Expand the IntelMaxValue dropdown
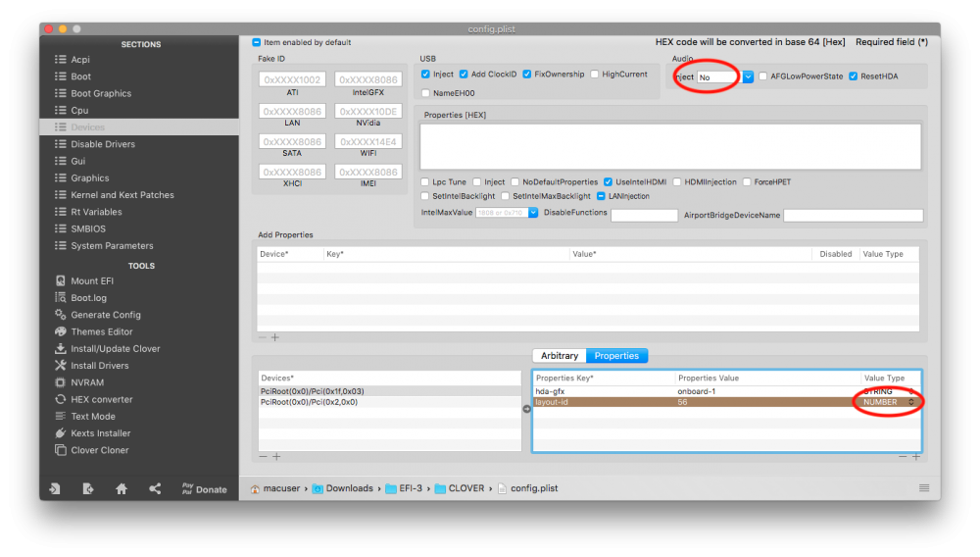980x557 pixels. [x=533, y=213]
